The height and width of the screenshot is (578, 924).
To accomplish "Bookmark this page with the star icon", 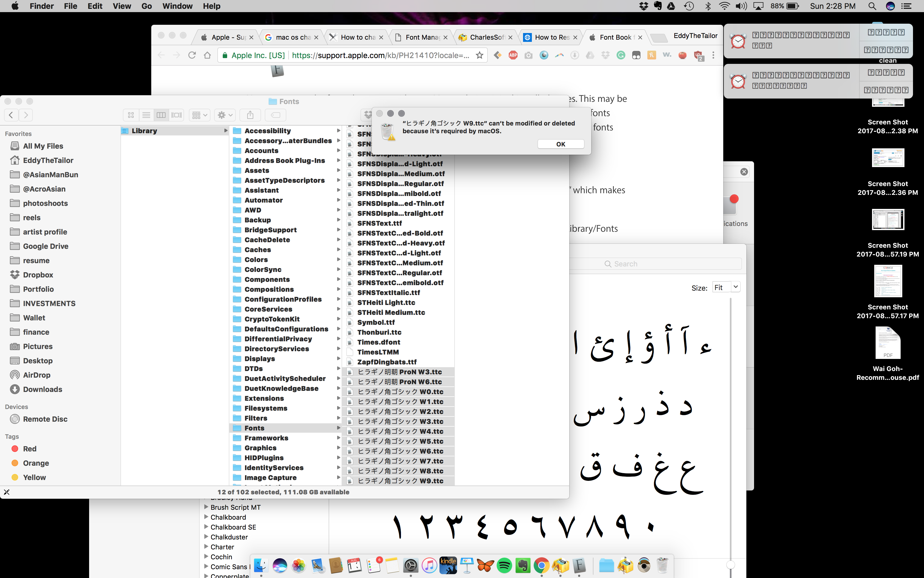I will point(480,55).
